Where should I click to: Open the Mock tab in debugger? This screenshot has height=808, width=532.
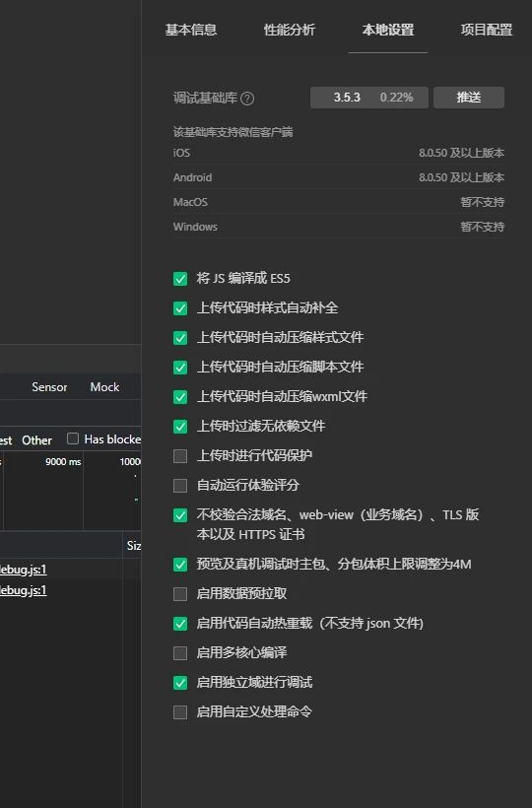point(104,387)
